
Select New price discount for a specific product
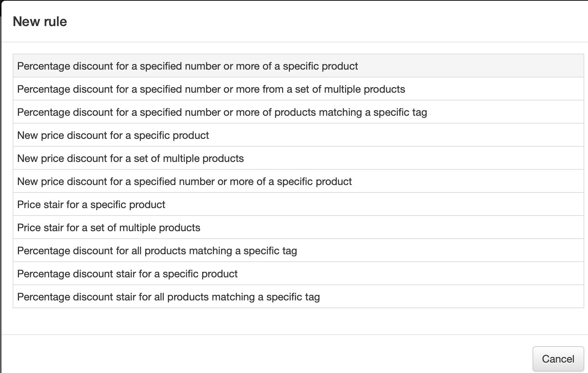click(113, 136)
